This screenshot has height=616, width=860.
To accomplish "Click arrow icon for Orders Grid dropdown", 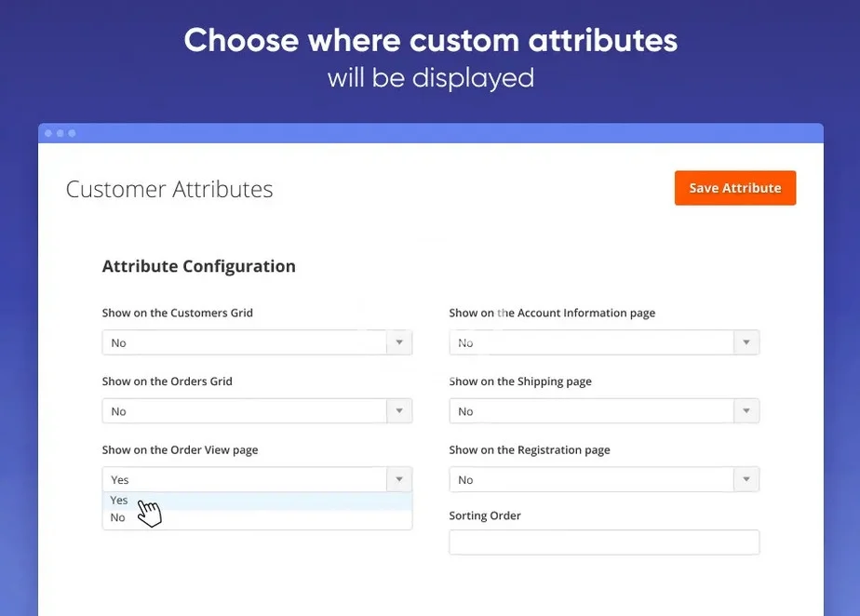I will click(399, 411).
